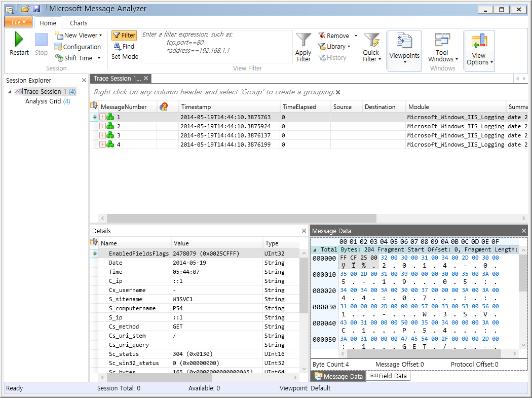This screenshot has width=532, height=398.
Task: Select Trace Session 1 tree item
Action: 46,92
